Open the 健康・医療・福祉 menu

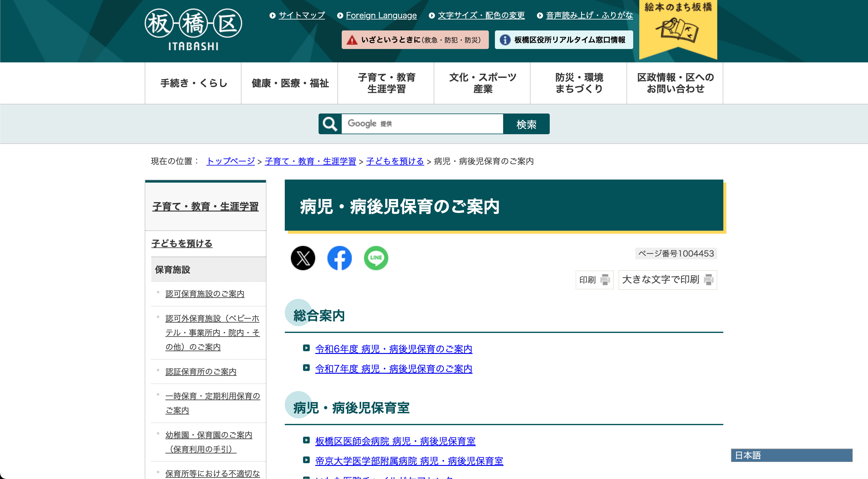289,83
